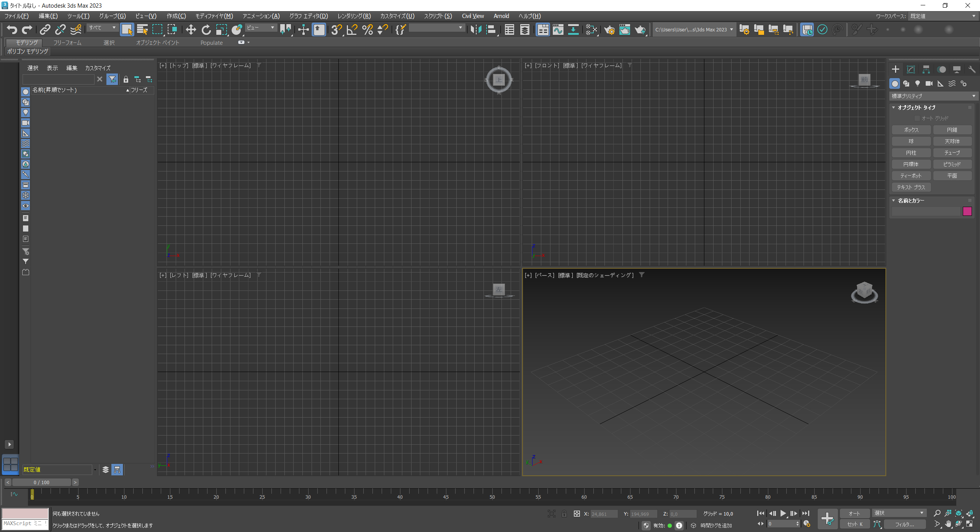Image resolution: width=980 pixels, height=532 pixels.
Task: Enable the オート グリッド checkbox
Action: 917,118
